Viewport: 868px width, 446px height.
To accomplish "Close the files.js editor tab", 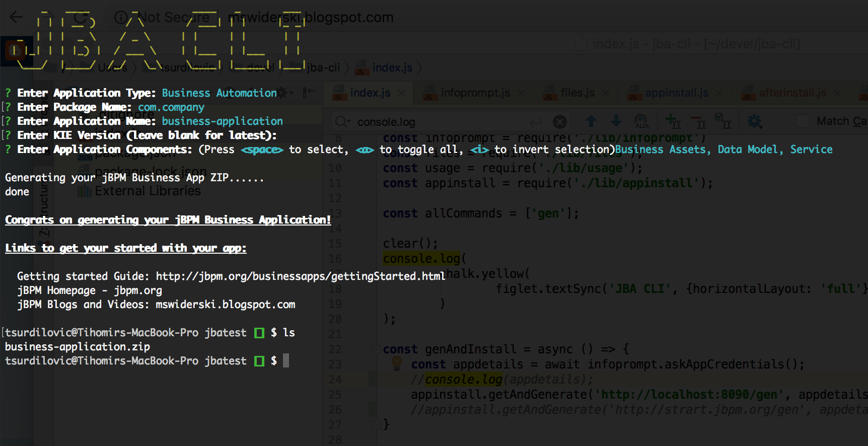I will pyautogui.click(x=606, y=93).
